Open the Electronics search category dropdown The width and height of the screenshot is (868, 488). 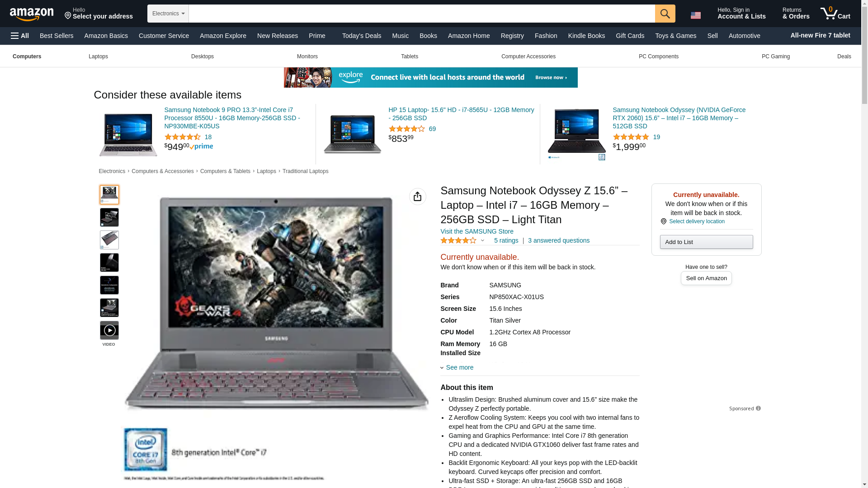(168, 14)
